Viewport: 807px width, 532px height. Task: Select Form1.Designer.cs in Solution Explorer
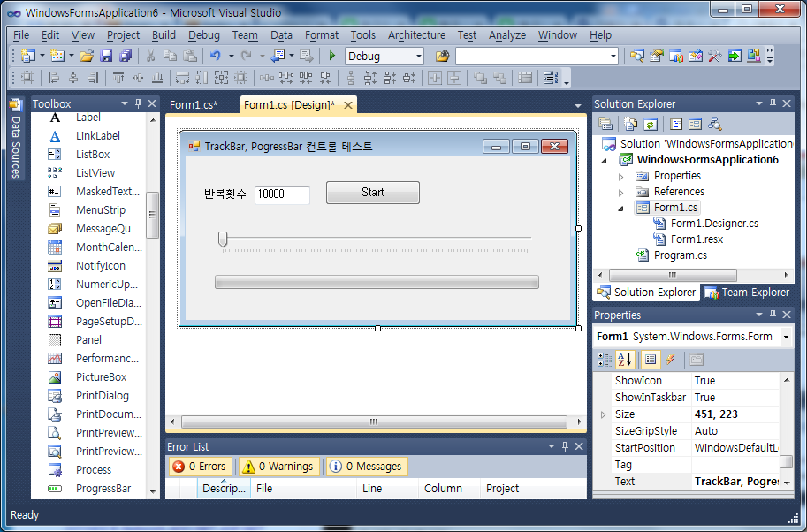pyautogui.click(x=714, y=224)
